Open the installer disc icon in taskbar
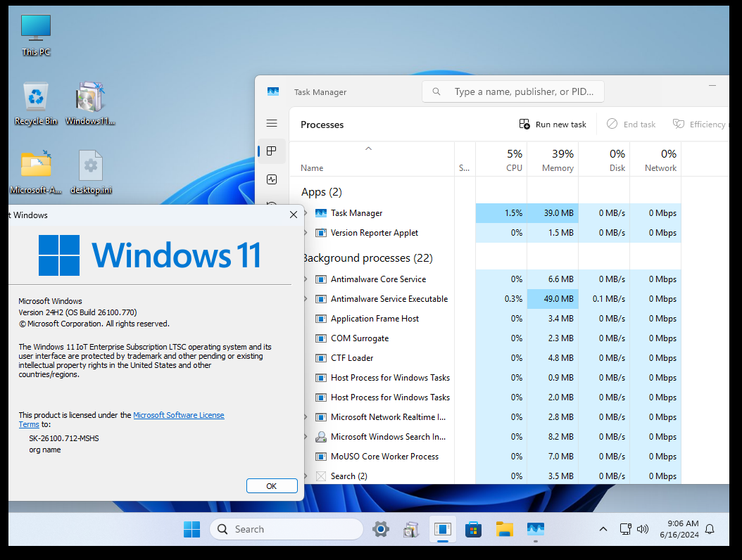The image size is (742, 560). [411, 529]
